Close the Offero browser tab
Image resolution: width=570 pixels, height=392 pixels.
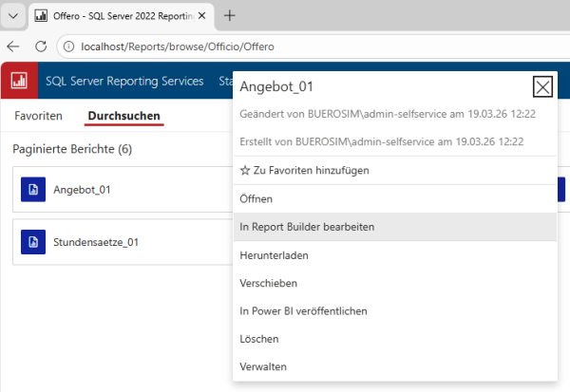(x=201, y=16)
